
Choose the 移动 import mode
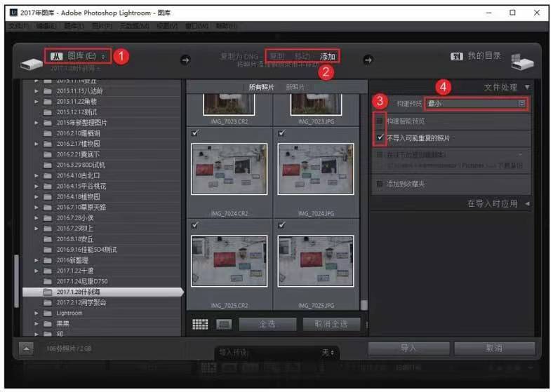point(302,56)
